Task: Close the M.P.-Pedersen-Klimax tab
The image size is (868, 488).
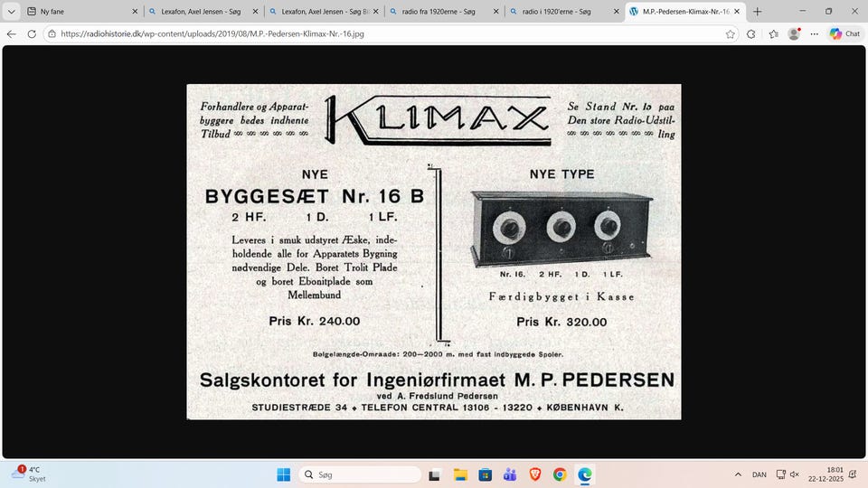Action: point(737,11)
